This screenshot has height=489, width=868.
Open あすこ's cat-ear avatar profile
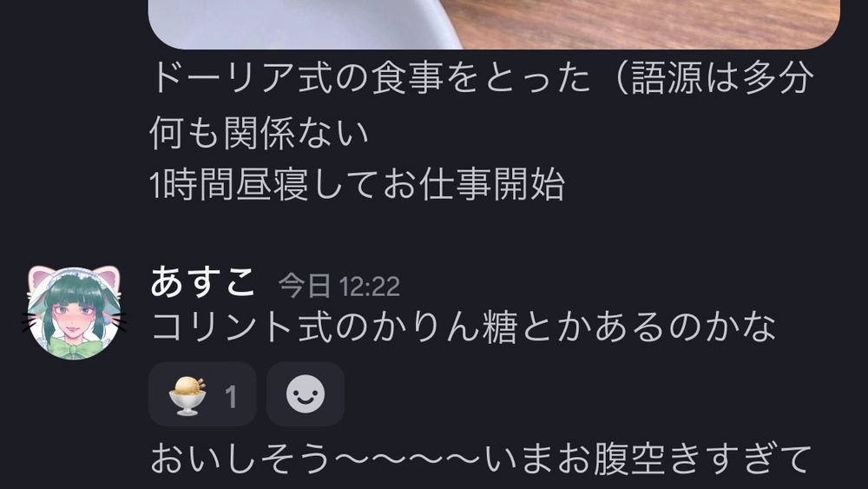pos(74,313)
